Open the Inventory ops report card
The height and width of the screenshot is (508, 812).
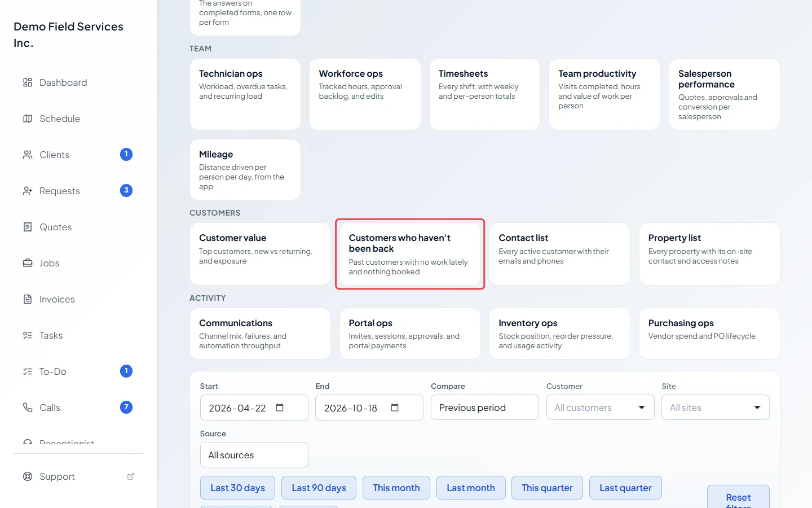[559, 334]
